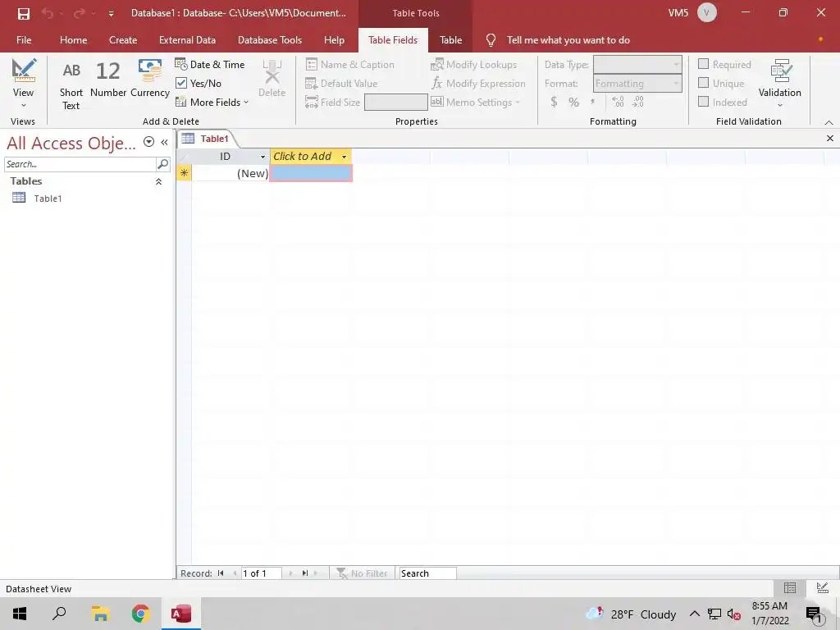840x630 pixels.
Task: Select Table1 in navigation pane
Action: coord(48,199)
